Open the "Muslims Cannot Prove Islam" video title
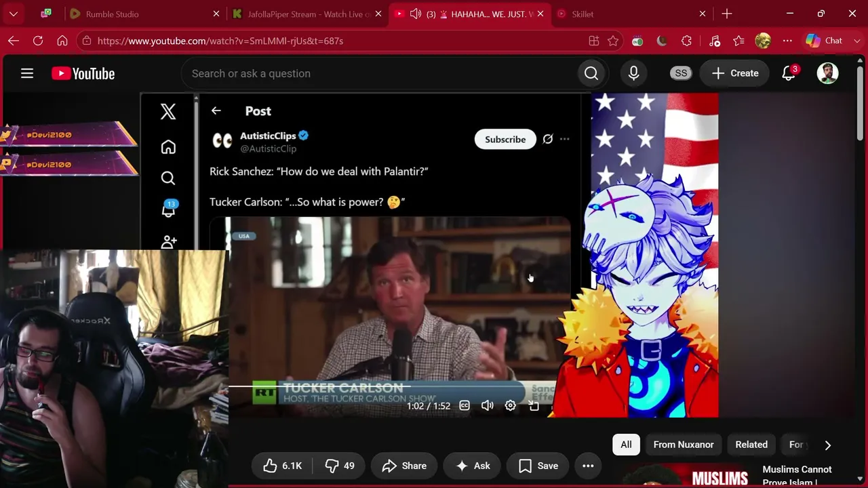Screen dimensions: 868x488 coord(797,476)
